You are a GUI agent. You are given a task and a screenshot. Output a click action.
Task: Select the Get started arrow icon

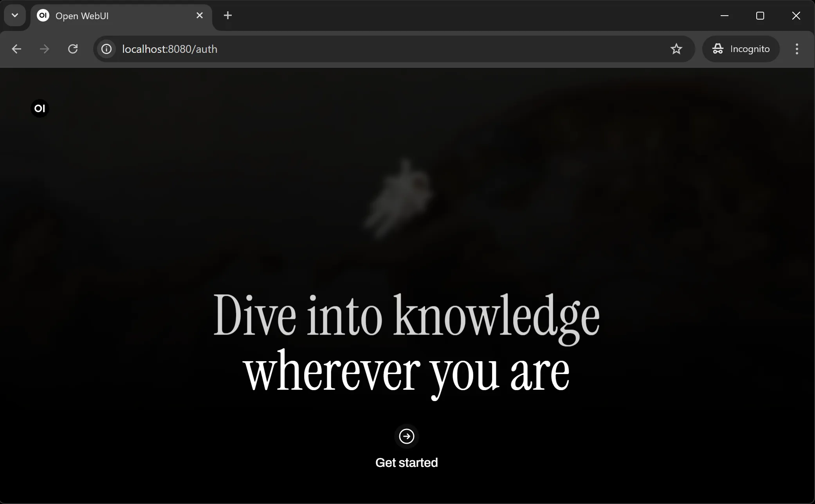click(x=407, y=436)
